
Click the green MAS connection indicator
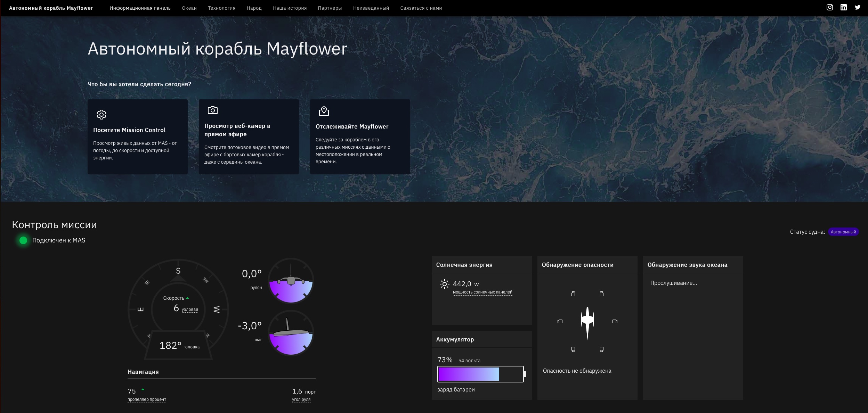23,240
